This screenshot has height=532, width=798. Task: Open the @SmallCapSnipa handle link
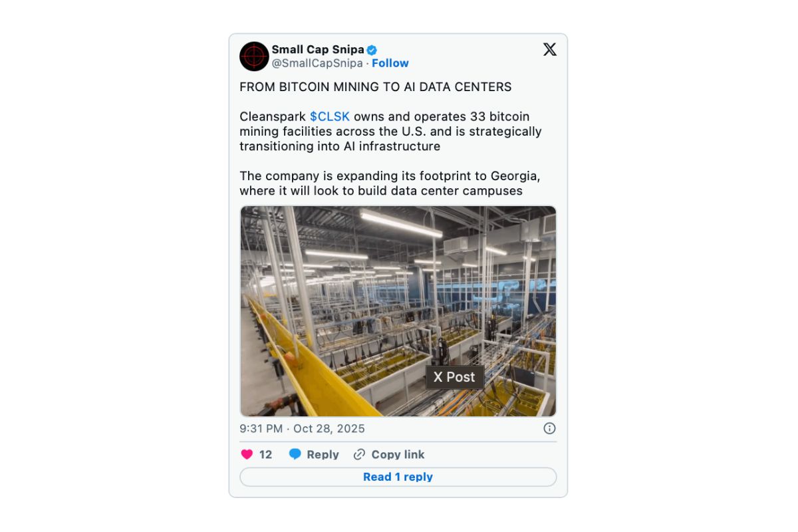pyautogui.click(x=317, y=63)
